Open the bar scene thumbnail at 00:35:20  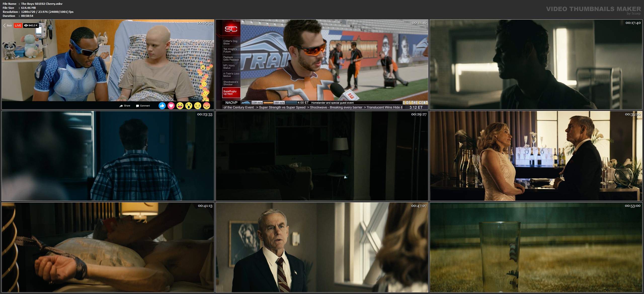coord(536,156)
